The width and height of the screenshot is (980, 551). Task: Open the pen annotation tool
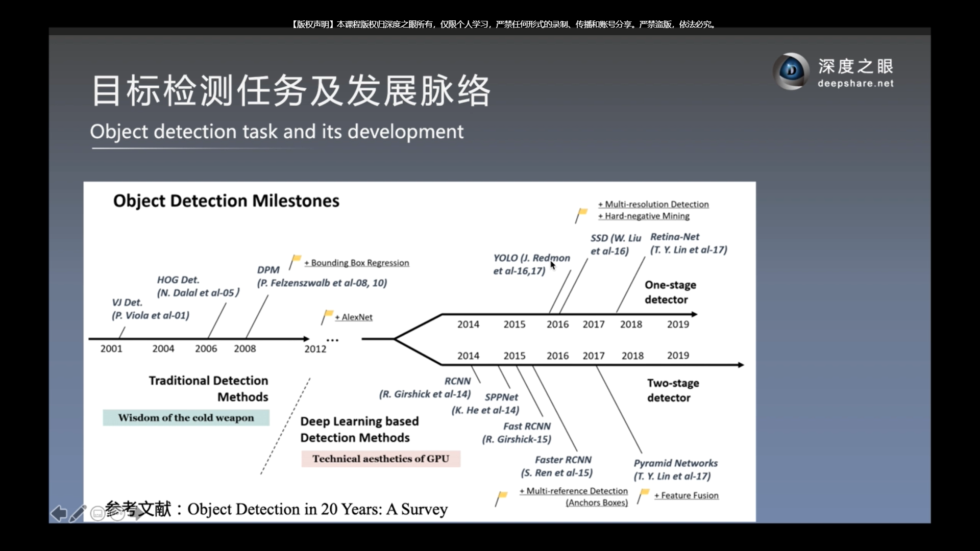tap(78, 513)
